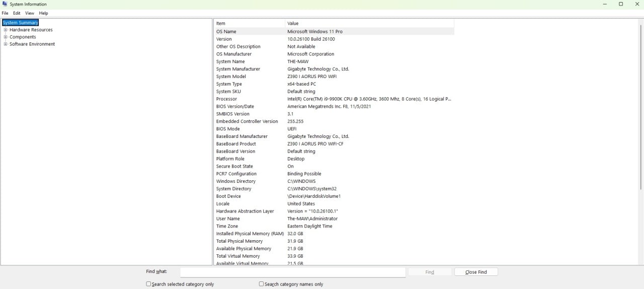Open the Edit menu
Image resolution: width=644 pixels, height=289 pixels.
17,13
